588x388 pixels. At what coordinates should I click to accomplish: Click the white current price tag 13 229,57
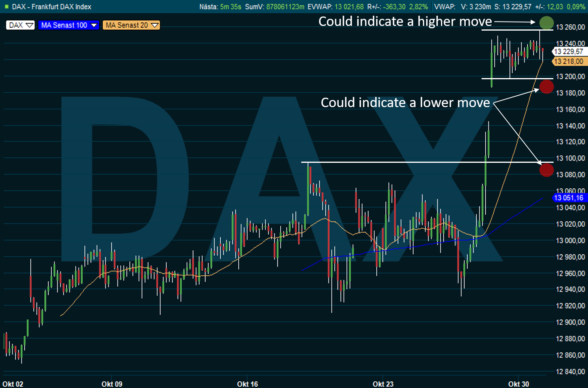568,51
